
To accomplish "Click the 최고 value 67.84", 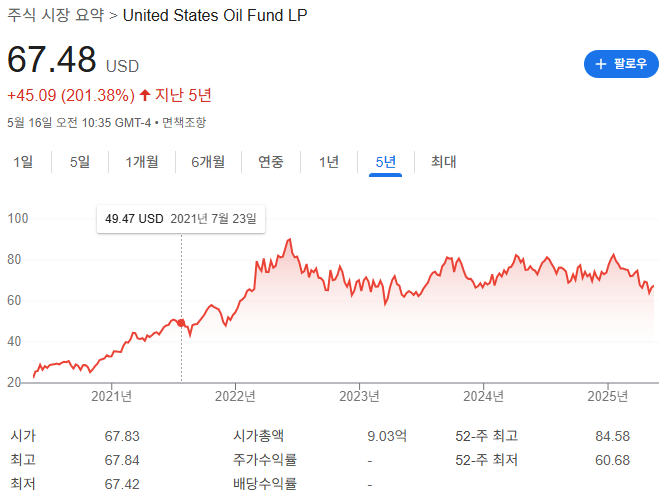I will (122, 460).
